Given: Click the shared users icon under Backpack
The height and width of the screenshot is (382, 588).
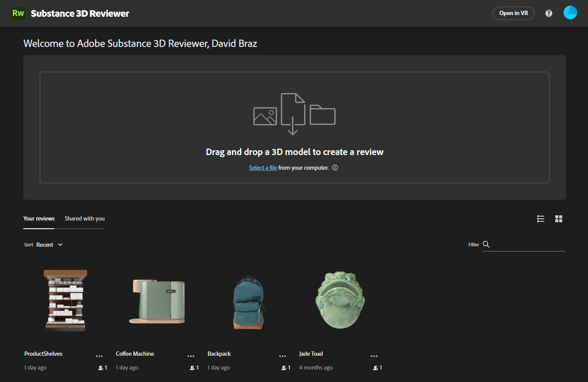Looking at the screenshot, I should [284, 368].
